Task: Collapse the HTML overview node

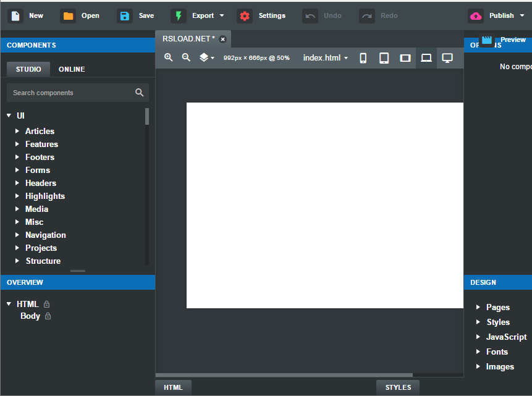Action: (9, 304)
